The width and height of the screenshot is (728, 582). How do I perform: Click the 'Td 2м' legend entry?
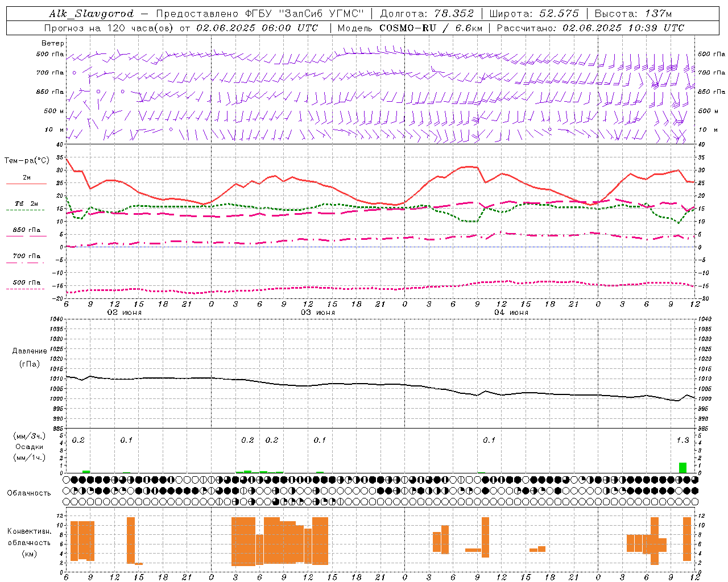tap(27, 203)
